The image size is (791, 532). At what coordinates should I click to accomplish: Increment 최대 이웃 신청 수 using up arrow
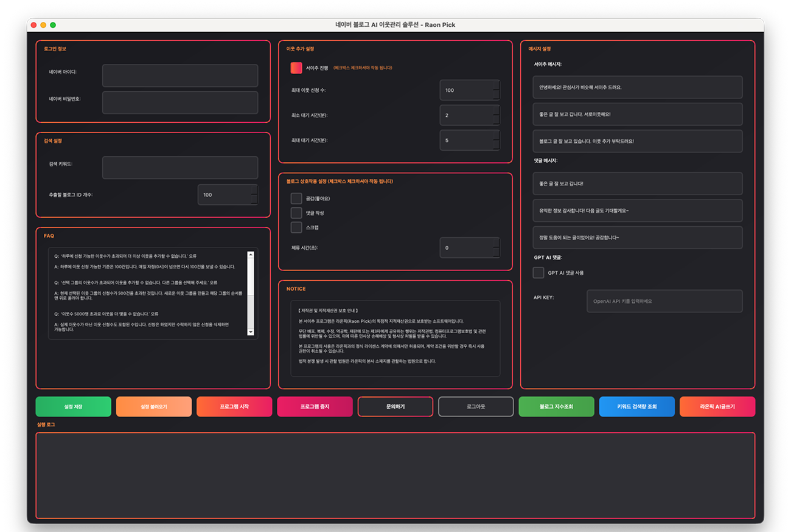(x=496, y=85)
